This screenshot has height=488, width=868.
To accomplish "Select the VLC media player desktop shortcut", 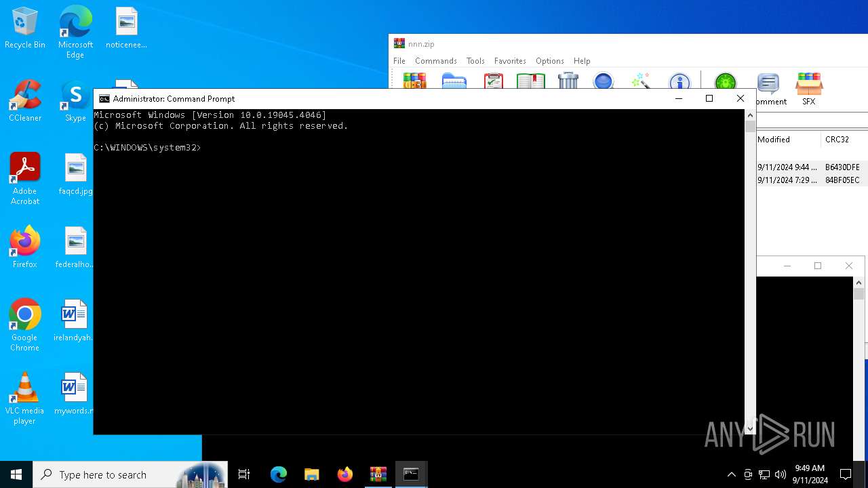I will (25, 399).
